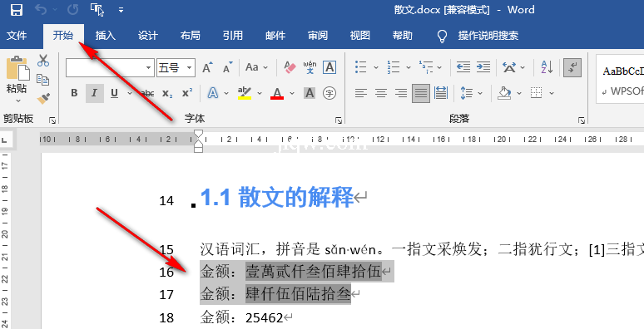Click the Shading paint bucket
This screenshot has width=644, height=329.
click(504, 93)
